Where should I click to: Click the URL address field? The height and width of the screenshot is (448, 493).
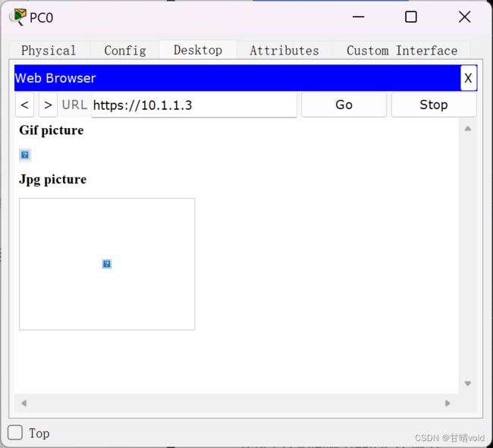click(x=194, y=105)
